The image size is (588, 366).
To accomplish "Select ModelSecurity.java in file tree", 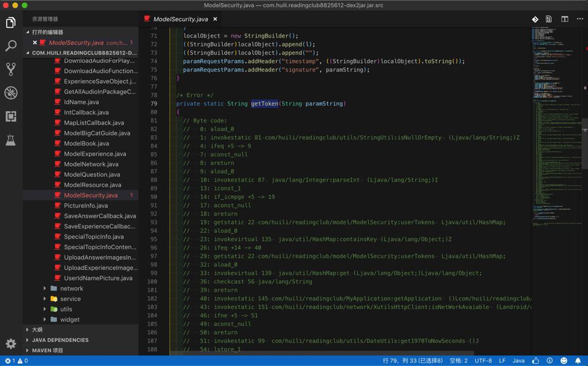I will [80, 195].
